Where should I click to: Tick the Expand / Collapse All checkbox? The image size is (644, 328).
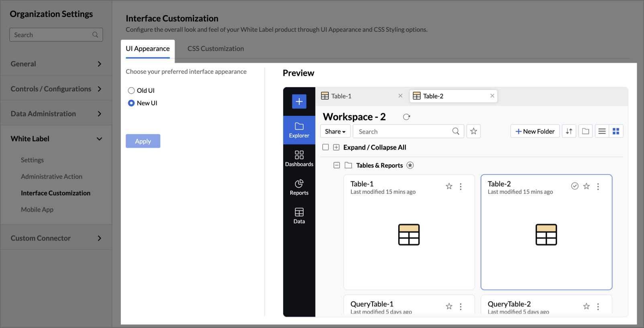click(326, 148)
